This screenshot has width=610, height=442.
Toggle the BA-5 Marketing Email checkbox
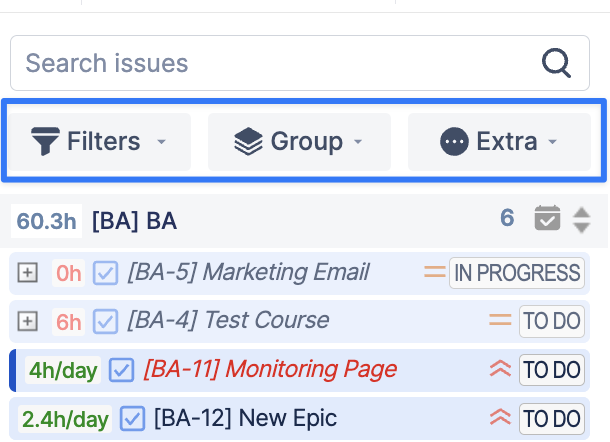[105, 272]
